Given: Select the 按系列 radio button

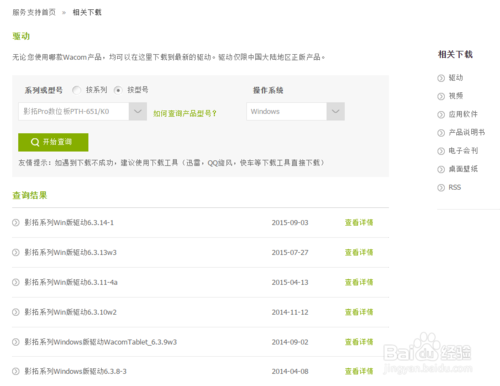Looking at the screenshot, I should click(x=77, y=90).
